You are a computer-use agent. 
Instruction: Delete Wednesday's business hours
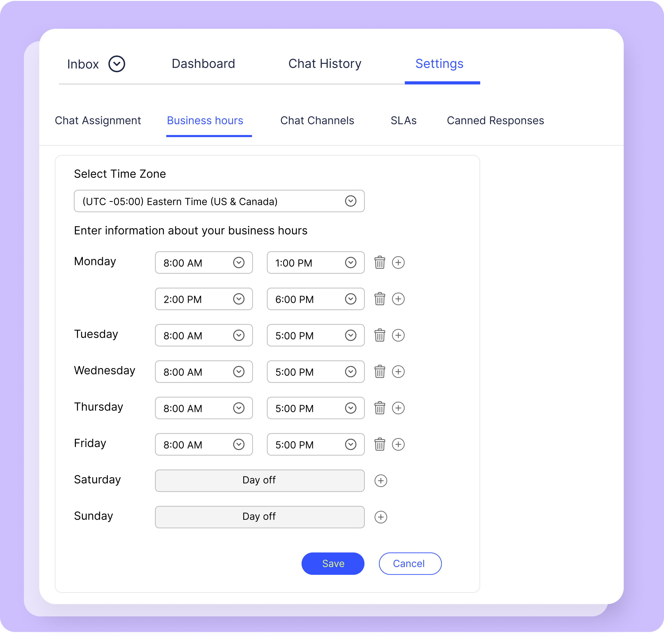coord(380,372)
